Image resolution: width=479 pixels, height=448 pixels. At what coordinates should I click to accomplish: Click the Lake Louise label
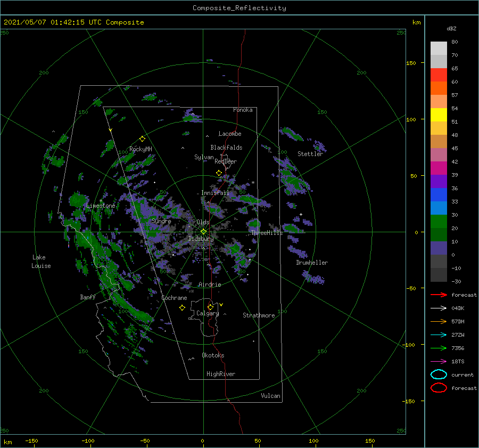[x=41, y=262]
